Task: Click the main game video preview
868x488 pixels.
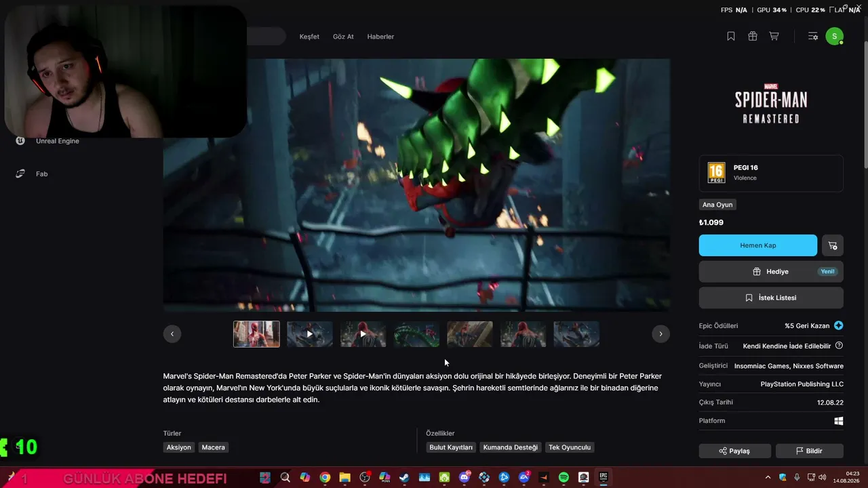Action: click(416, 184)
